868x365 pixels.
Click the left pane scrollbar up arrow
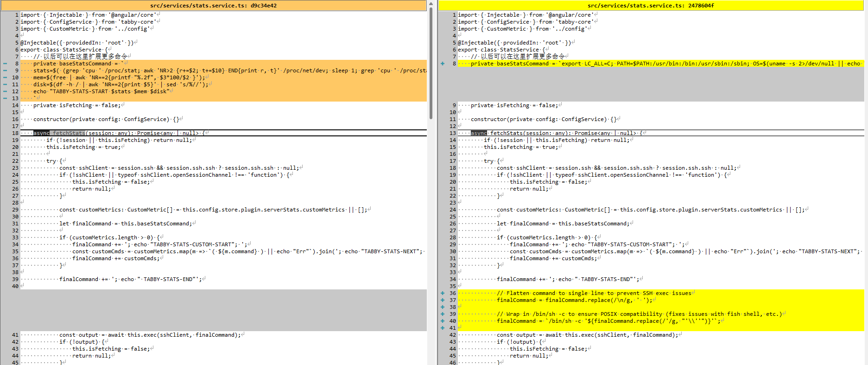(431, 3)
